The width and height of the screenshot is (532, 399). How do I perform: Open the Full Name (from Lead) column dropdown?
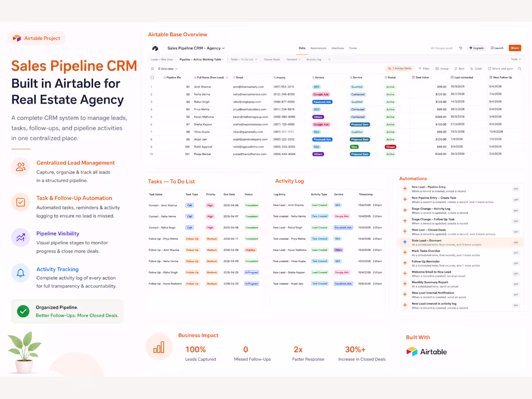pyautogui.click(x=227, y=77)
